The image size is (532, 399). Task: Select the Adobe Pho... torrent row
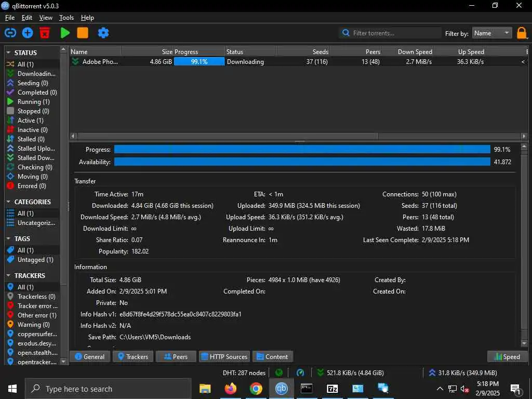[x=299, y=62]
